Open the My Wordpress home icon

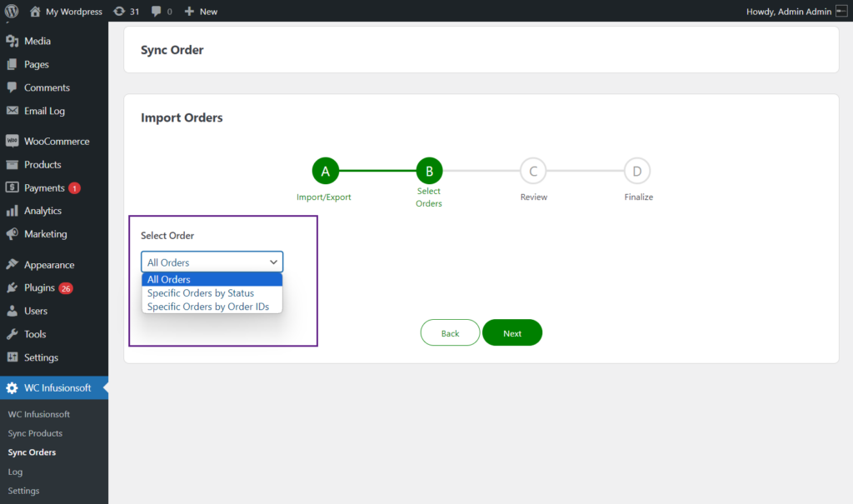35,11
